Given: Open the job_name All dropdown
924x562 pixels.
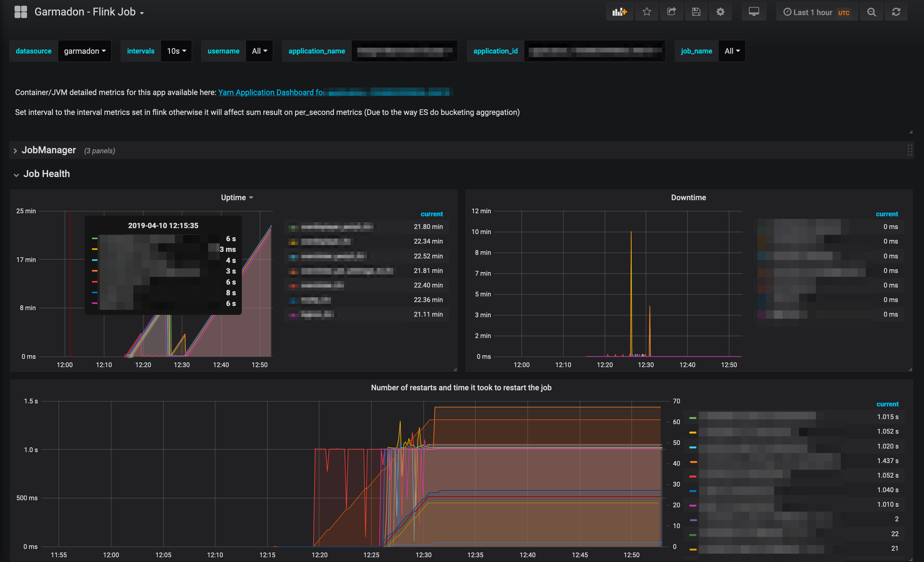Looking at the screenshot, I should (732, 51).
